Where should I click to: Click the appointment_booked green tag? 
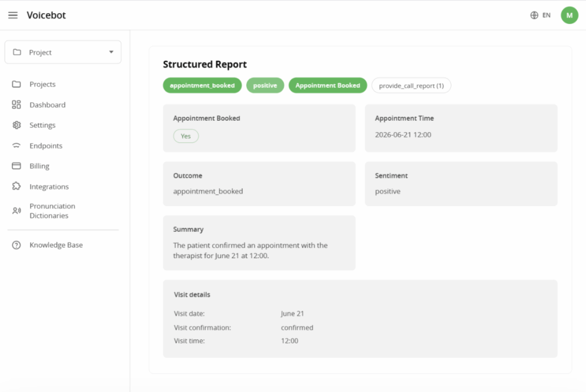coord(202,85)
